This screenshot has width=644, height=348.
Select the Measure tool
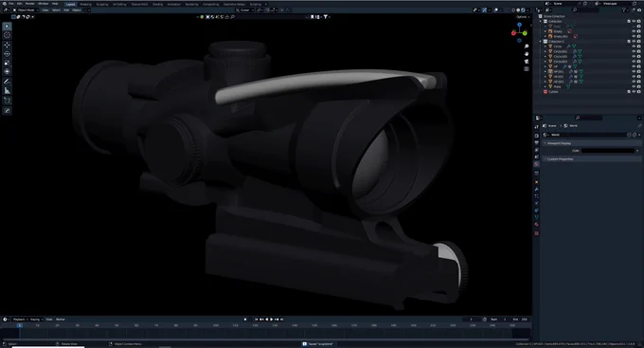7,90
